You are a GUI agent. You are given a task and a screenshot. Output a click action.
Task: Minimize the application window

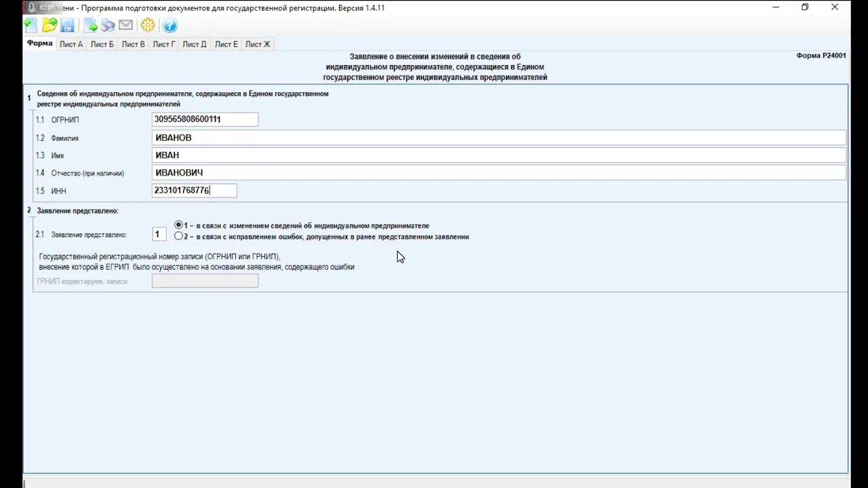click(x=776, y=7)
